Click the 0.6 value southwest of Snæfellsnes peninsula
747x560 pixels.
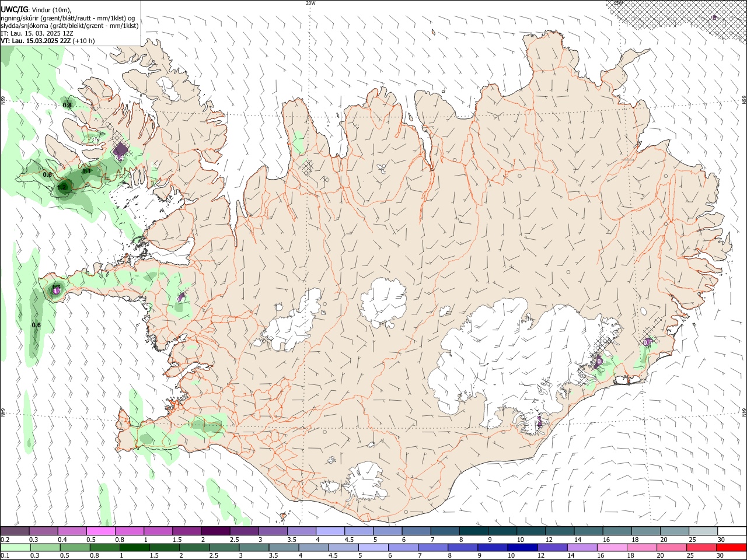pyautogui.click(x=36, y=325)
